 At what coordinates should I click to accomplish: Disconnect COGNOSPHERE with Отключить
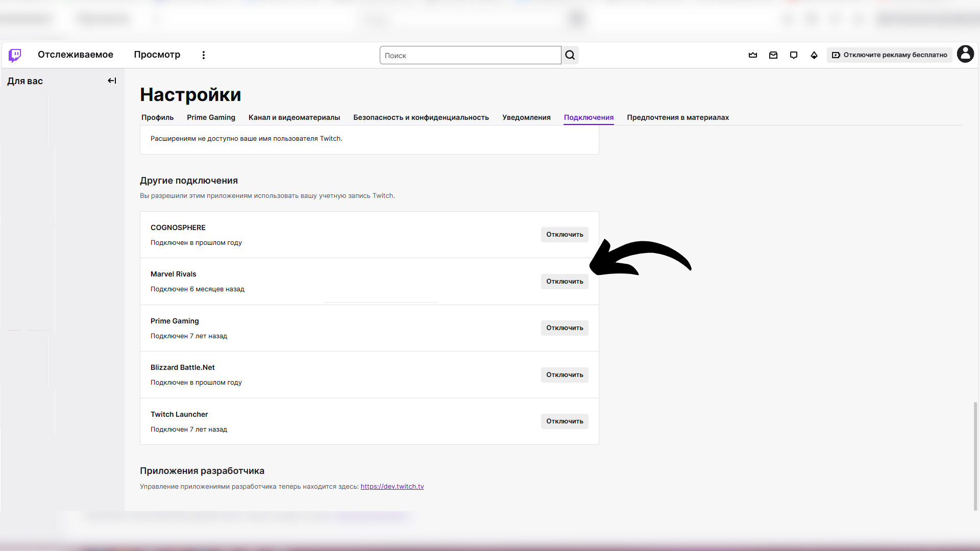[x=565, y=235]
